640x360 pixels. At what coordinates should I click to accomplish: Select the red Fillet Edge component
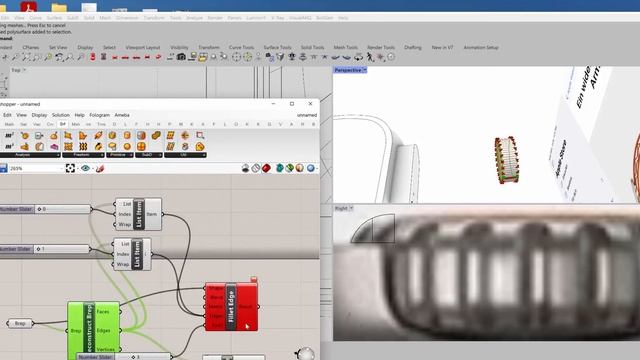tap(231, 306)
